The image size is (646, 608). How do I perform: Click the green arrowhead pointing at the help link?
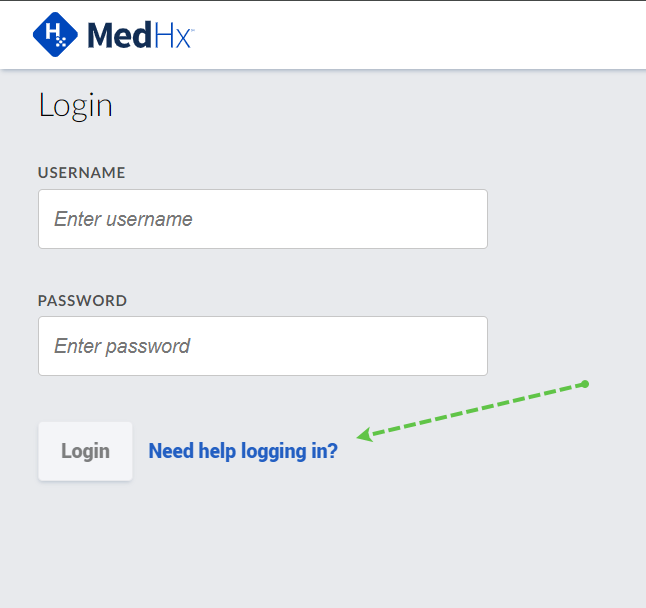tap(364, 434)
